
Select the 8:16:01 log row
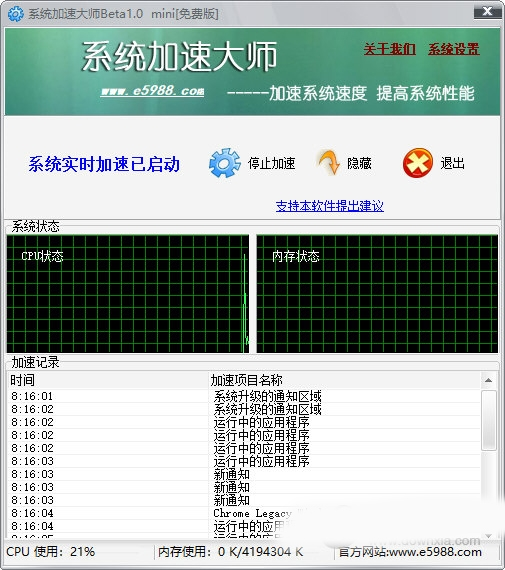point(244,396)
